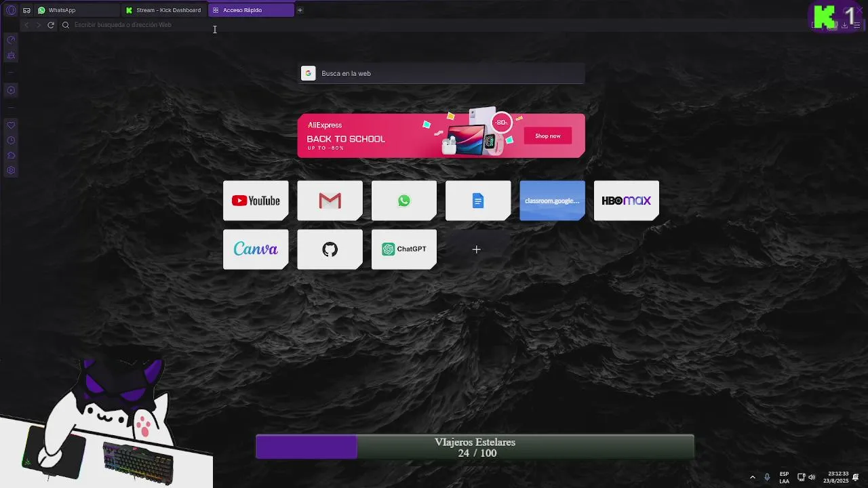Click the Viajeros Estelares progress bar
The image size is (868, 488).
click(x=475, y=447)
